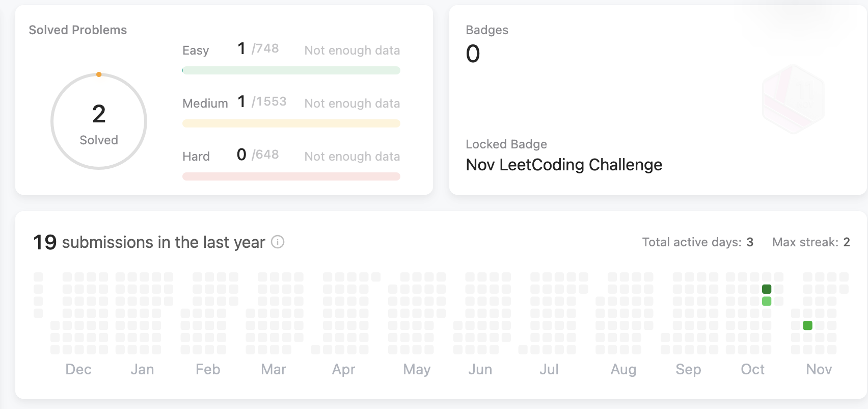This screenshot has height=409, width=868.
Task: Click the circular Solved count ring
Action: click(x=99, y=121)
